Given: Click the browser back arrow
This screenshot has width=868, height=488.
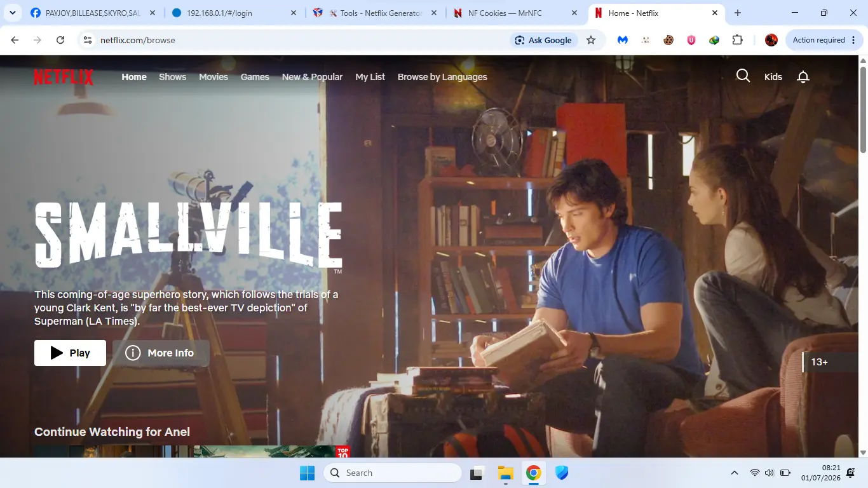Looking at the screenshot, I should (15, 40).
